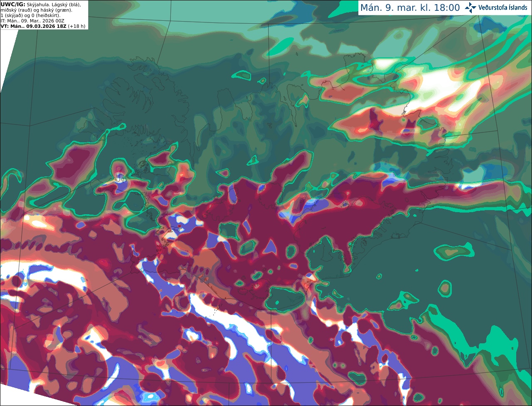Click the Veðurstofa Íslands star logo icon
Viewport: 532px width, 406px height.
(x=470, y=7)
